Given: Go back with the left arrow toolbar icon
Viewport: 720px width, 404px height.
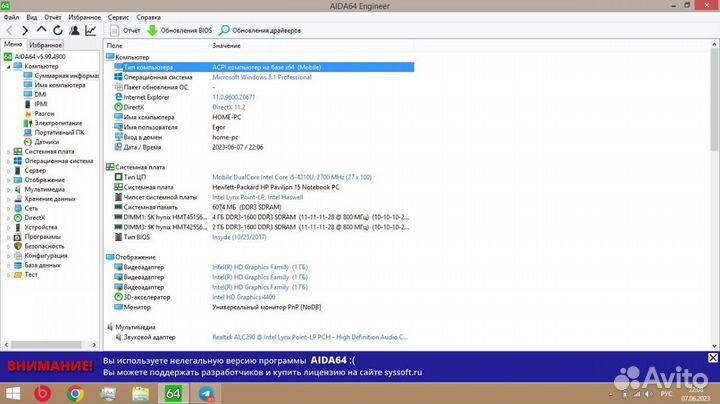Looking at the screenshot, I should 10,31.
